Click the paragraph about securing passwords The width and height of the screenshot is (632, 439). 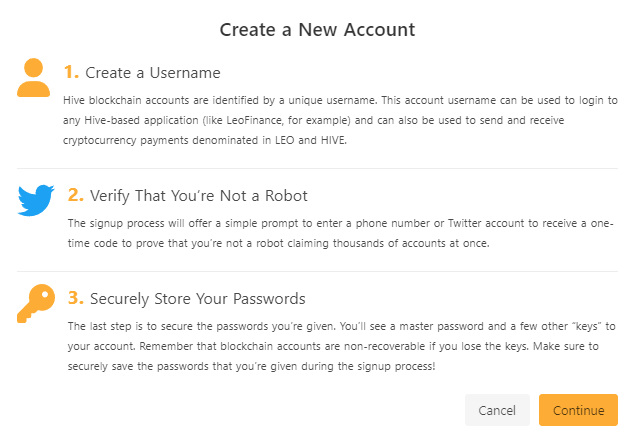tap(341, 346)
